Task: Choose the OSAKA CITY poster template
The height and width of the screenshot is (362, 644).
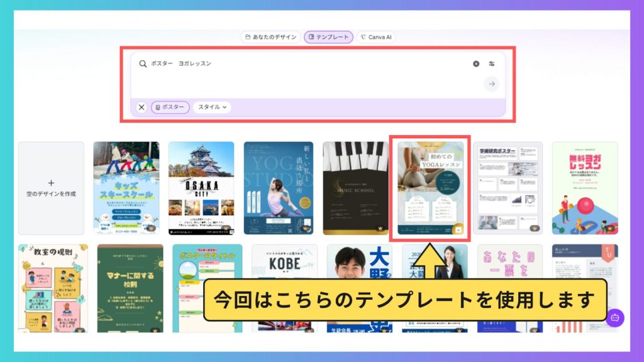Action: (x=201, y=188)
